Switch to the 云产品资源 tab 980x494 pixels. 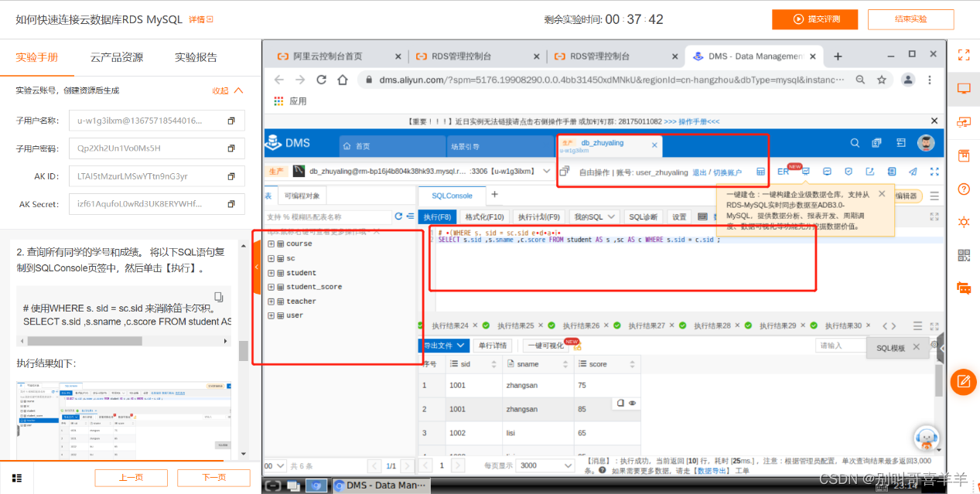pyautogui.click(x=117, y=57)
